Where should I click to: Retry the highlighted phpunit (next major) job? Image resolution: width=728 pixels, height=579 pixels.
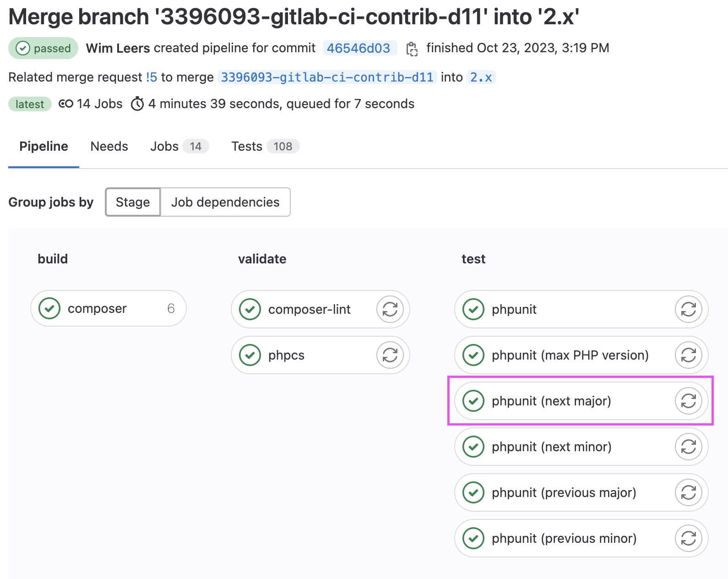tap(688, 401)
